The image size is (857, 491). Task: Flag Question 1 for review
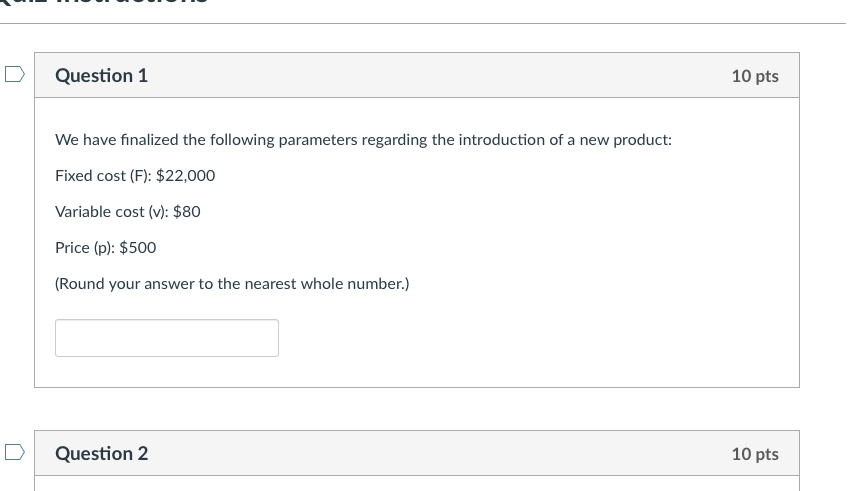click(x=13, y=74)
